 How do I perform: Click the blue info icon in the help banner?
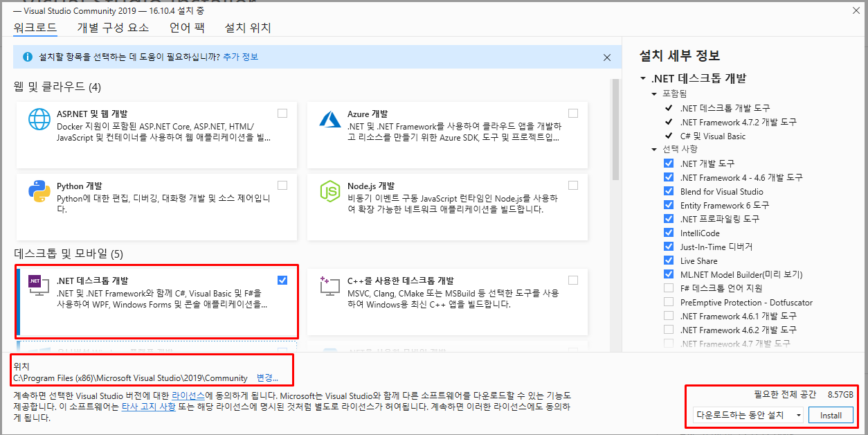pyautogui.click(x=28, y=57)
